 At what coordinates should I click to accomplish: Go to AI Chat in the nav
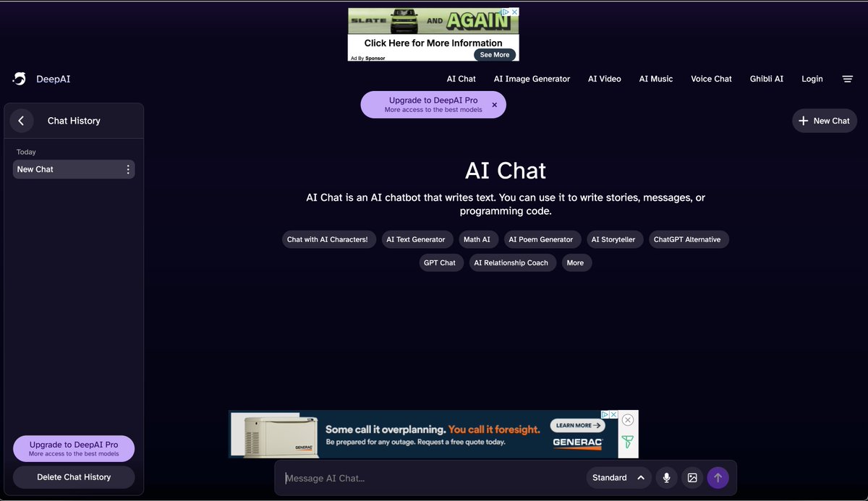(461, 79)
